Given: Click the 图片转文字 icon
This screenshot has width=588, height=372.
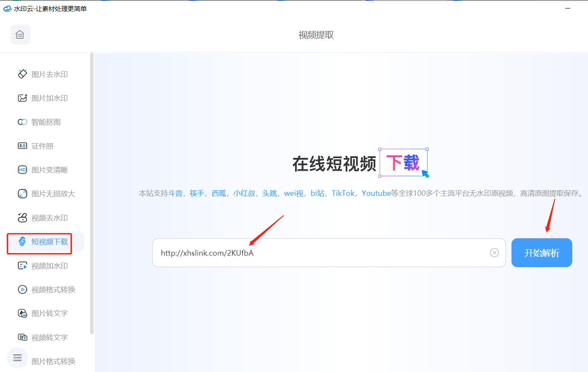Looking at the screenshot, I should (x=23, y=313).
